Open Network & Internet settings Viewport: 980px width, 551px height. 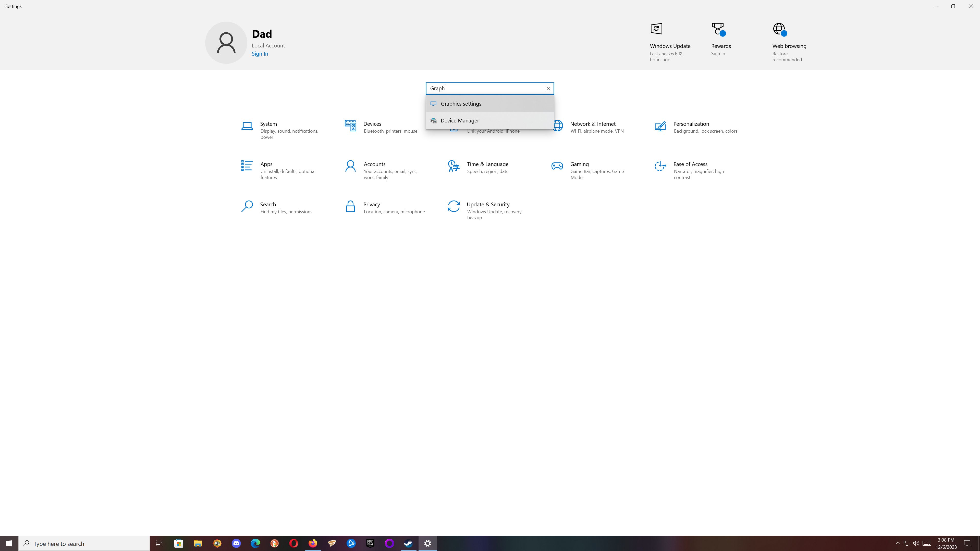pos(592,124)
